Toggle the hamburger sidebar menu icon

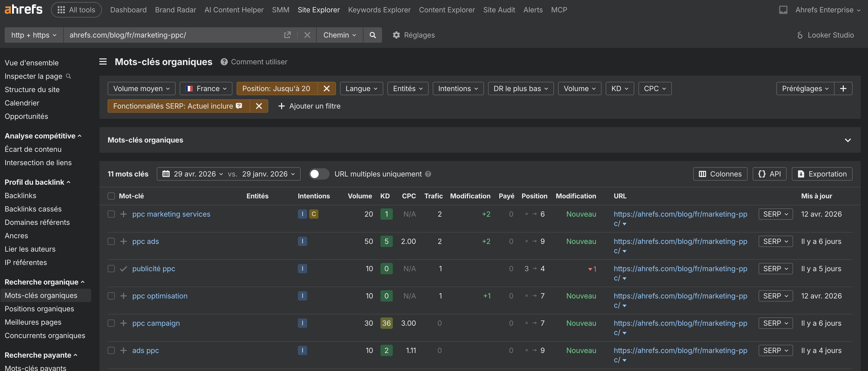[103, 61]
